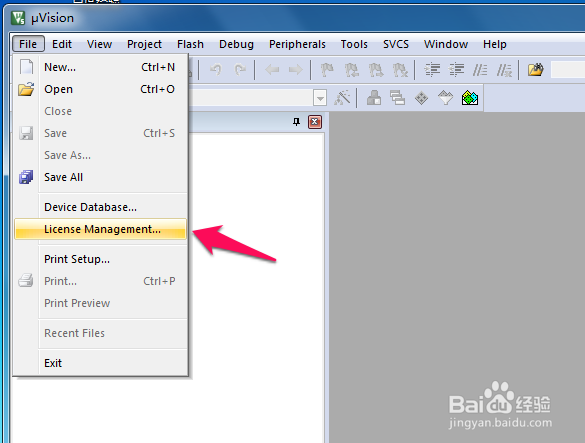This screenshot has width=585, height=443.
Task: Open License Management... from File menu
Action: 100,229
